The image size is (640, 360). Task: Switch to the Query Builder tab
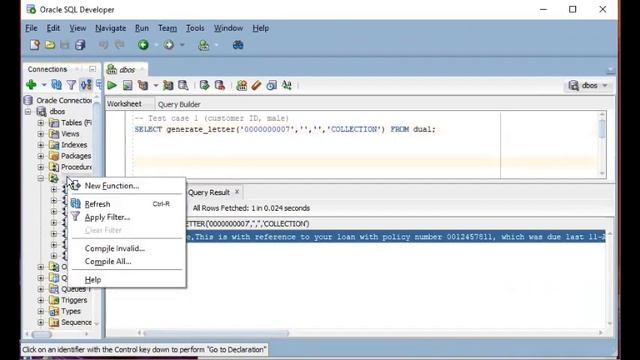pos(179,104)
